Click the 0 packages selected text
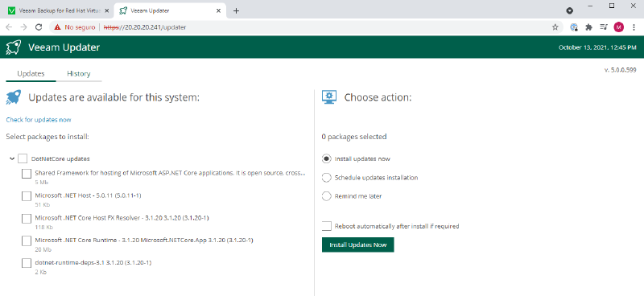 (x=354, y=137)
